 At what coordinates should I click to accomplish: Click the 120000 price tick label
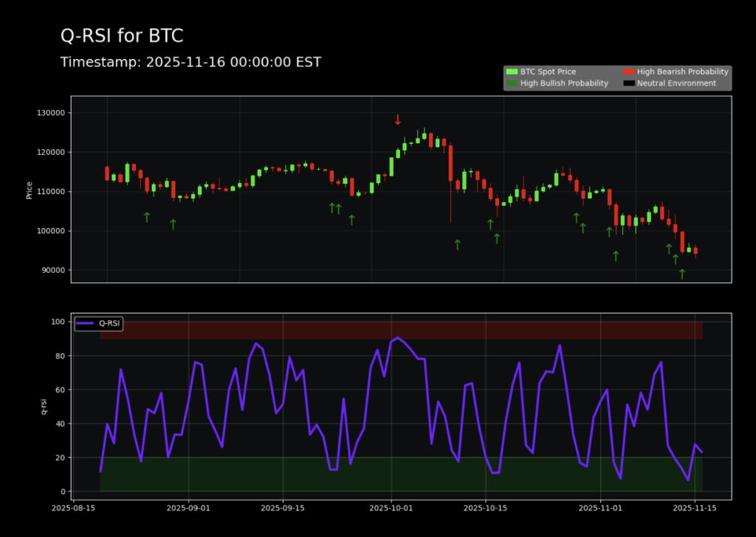(51, 152)
